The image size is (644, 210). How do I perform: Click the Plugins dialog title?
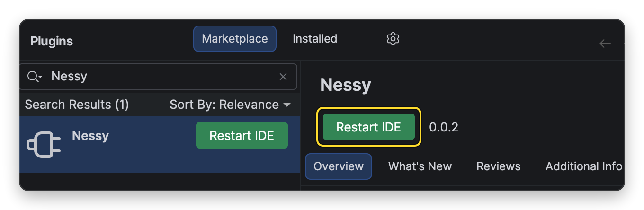52,41
